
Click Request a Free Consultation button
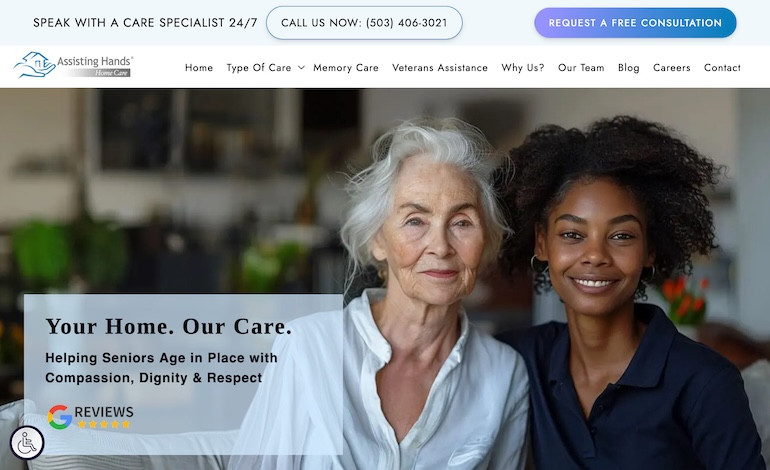pyautogui.click(x=635, y=23)
